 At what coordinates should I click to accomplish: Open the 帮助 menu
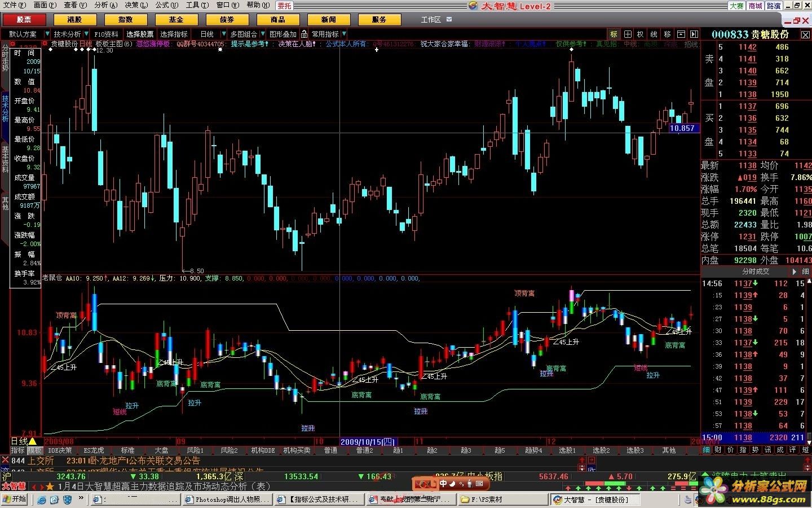point(258,5)
